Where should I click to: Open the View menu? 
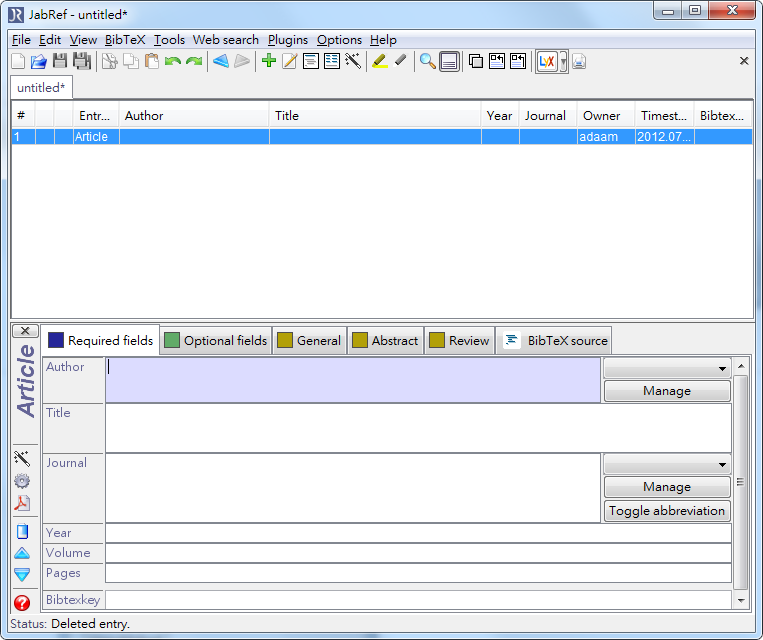83,40
